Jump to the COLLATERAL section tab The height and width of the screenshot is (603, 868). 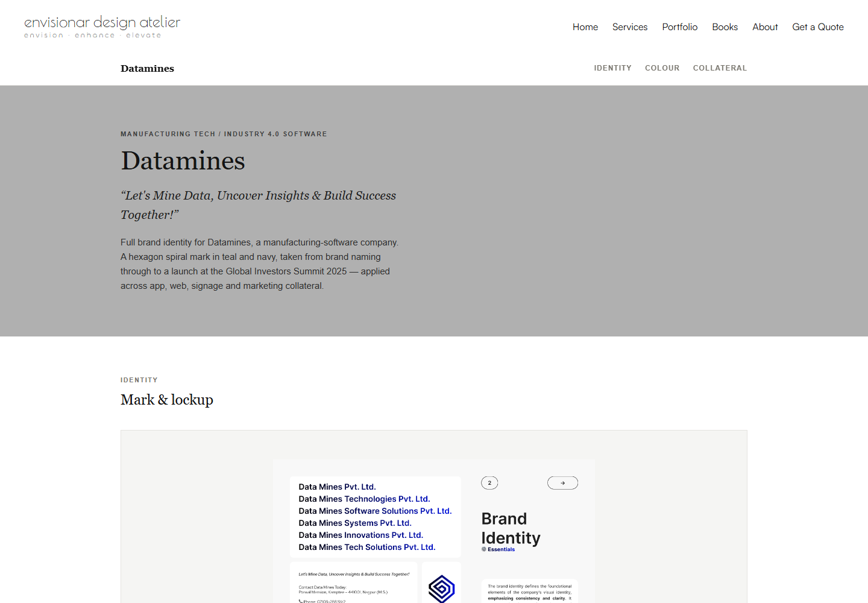720,68
